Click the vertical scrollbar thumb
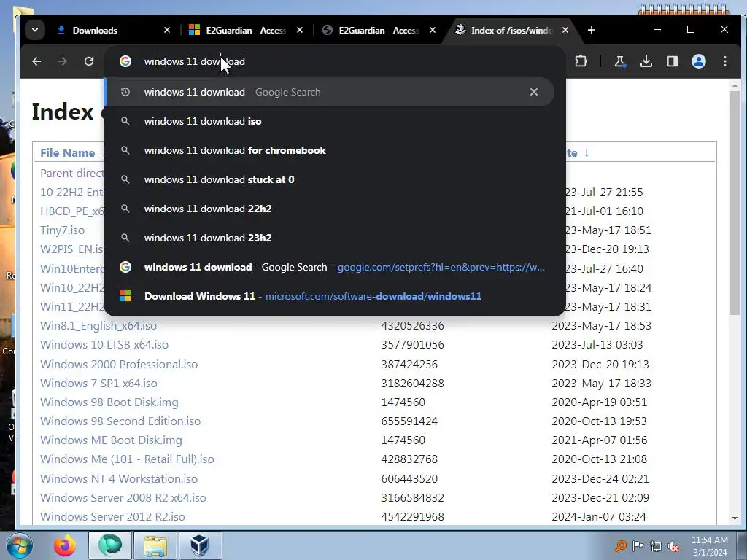 tap(735, 203)
